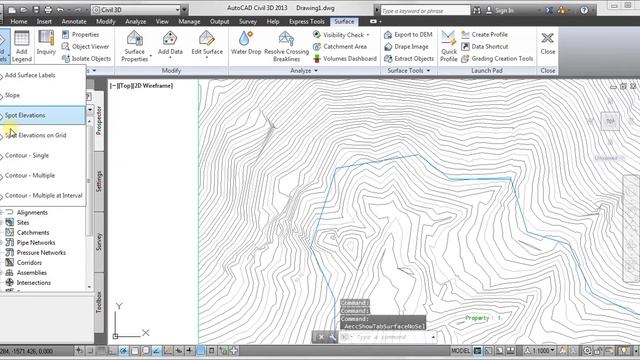The width and height of the screenshot is (640, 360).
Task: Choose Add Surface Labels menu entry
Action: 42,75
